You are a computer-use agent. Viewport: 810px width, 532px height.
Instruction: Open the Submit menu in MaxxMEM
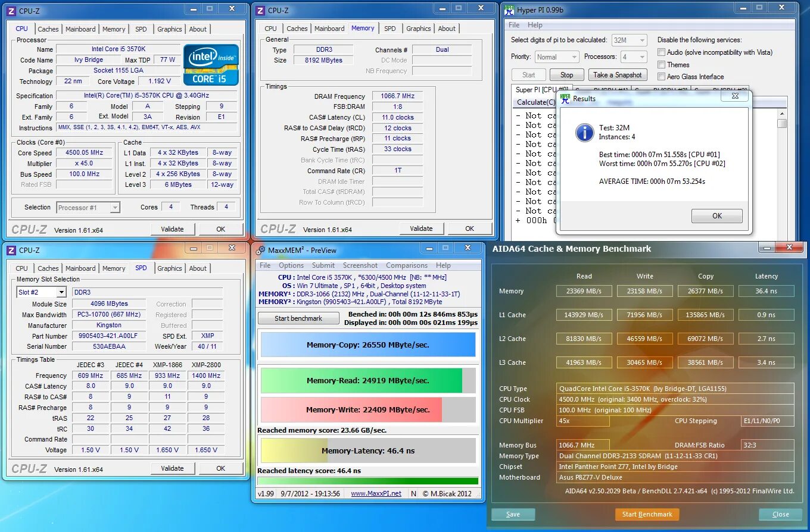pyautogui.click(x=323, y=265)
